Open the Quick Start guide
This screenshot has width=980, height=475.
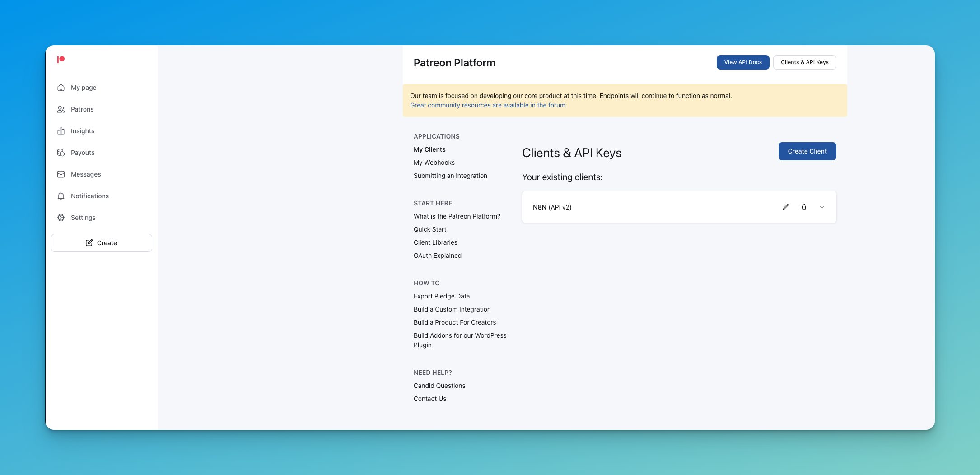pyautogui.click(x=430, y=229)
